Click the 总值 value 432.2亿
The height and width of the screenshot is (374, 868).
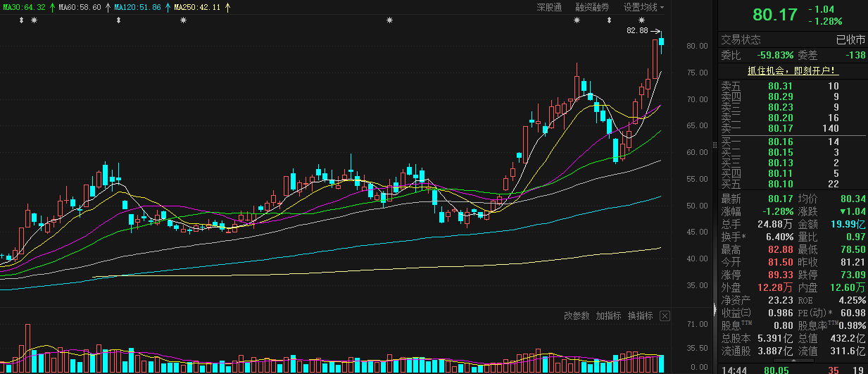(848, 338)
